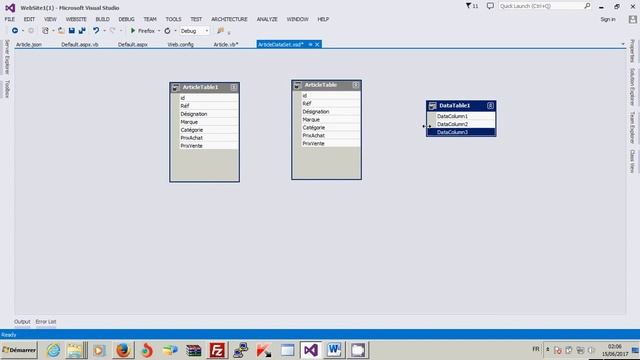Open the feedback speech bubble icon
Image resolution: width=640 pixels, height=360 pixels.
coord(490,6)
